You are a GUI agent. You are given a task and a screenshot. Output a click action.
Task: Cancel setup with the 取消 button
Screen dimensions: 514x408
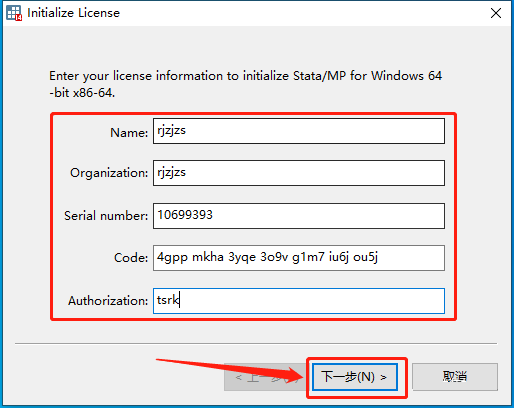[455, 377]
